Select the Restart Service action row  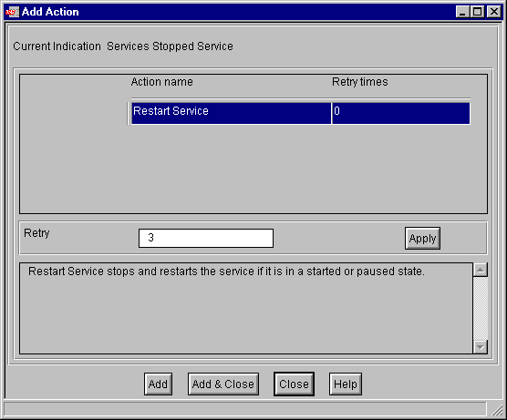pyautogui.click(x=300, y=113)
